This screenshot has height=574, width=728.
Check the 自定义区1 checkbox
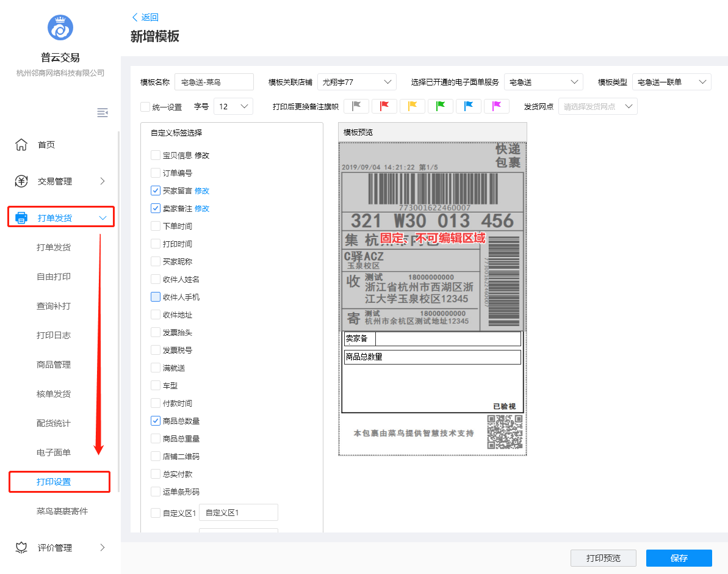coord(156,513)
